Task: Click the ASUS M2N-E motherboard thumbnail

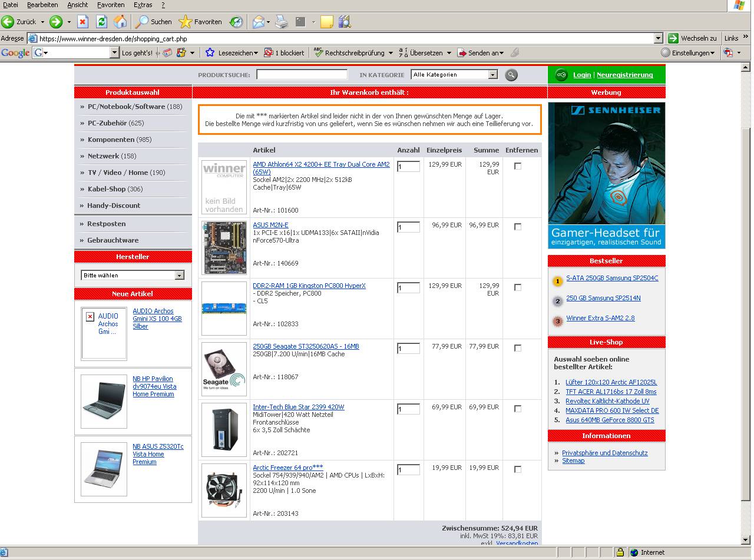Action: click(x=224, y=248)
